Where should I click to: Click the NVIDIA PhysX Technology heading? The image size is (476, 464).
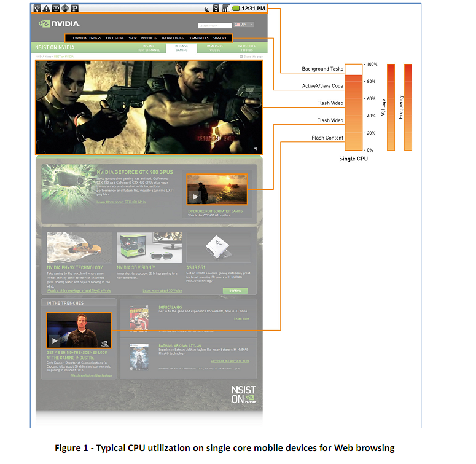(75, 267)
